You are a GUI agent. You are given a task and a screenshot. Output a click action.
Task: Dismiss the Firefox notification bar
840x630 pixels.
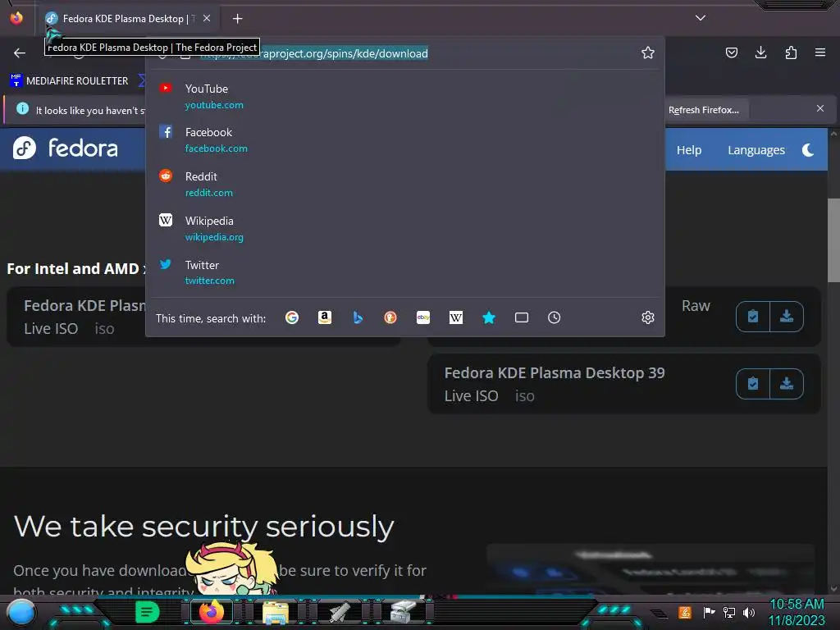820,109
